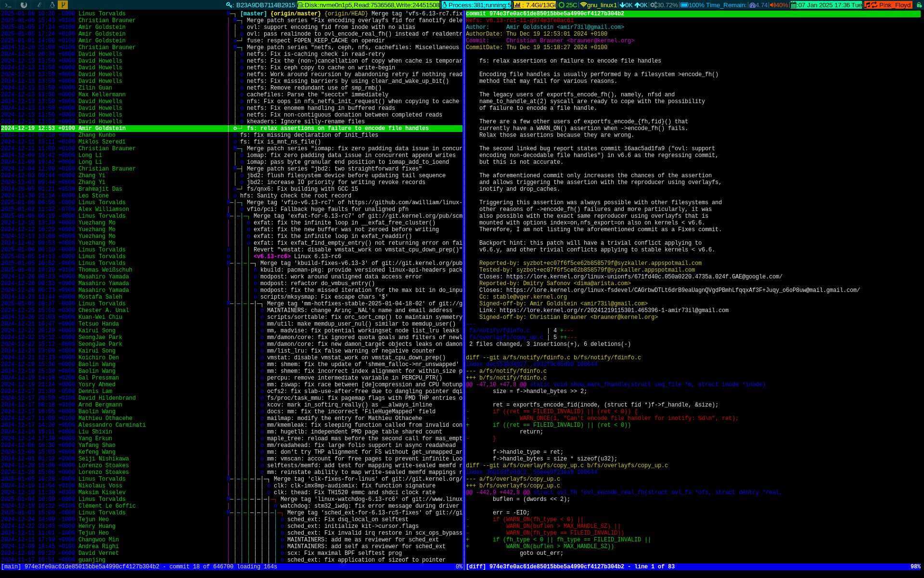Click the Pink_Floyd music player indicator
Viewport: 924px width, 578px height.
coord(888,5)
